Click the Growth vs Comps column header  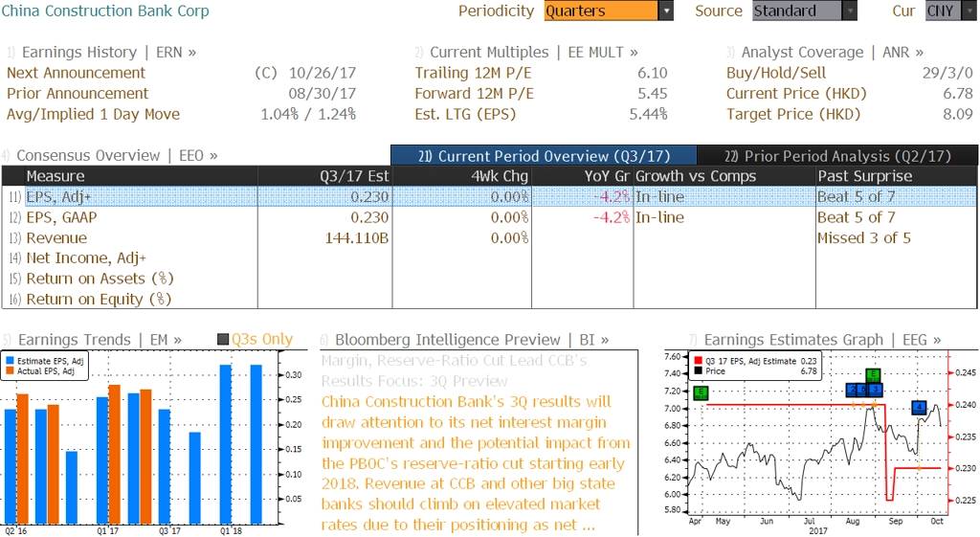[724, 176]
